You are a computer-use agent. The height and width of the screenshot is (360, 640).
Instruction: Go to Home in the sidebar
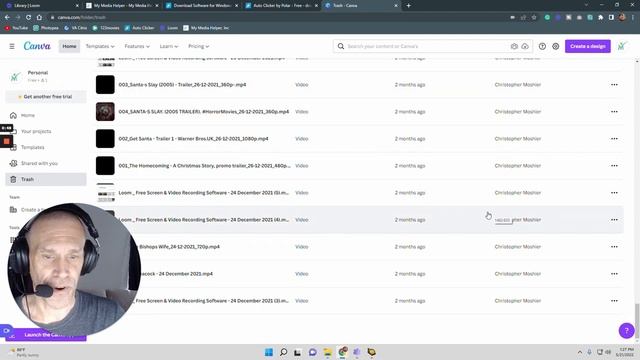coord(28,116)
